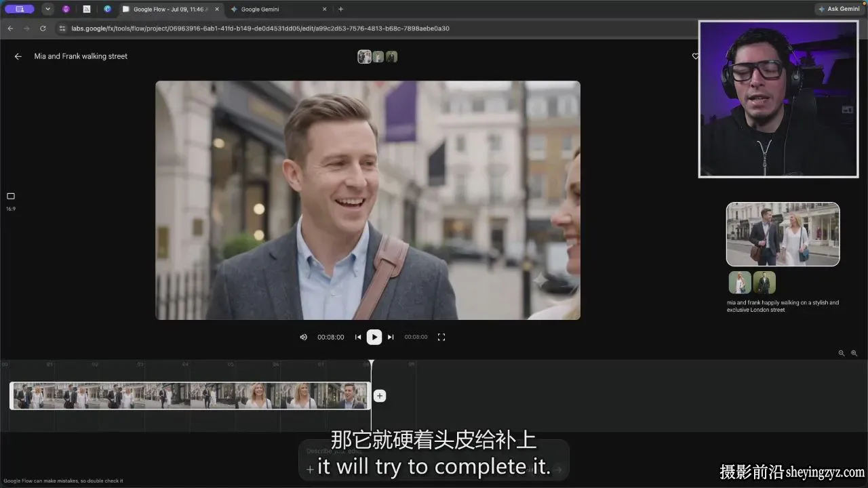Open site info icon in address bar
868x488 pixels.
point(62,28)
